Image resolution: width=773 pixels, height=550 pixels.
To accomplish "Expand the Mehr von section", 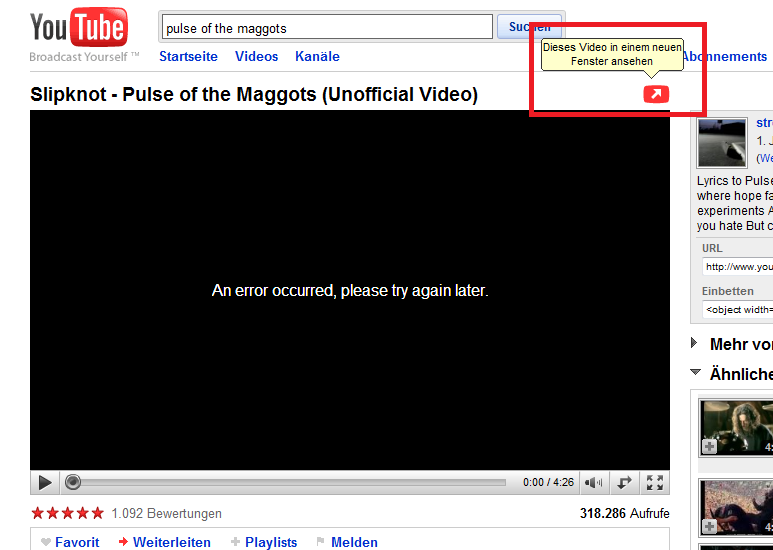I will [x=694, y=343].
